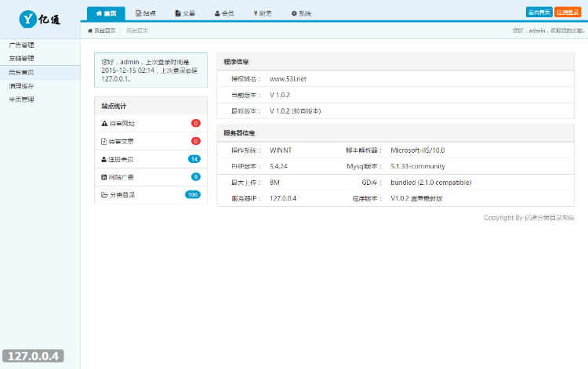Select highlighted 后台首页 in the sidebar
The width and height of the screenshot is (588, 369).
40,72
